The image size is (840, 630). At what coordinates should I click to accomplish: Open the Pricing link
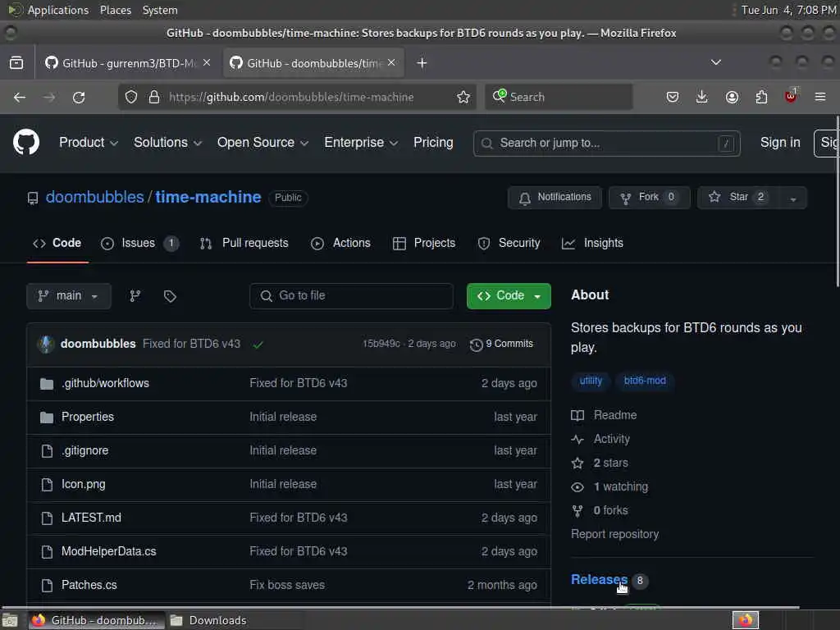point(433,143)
